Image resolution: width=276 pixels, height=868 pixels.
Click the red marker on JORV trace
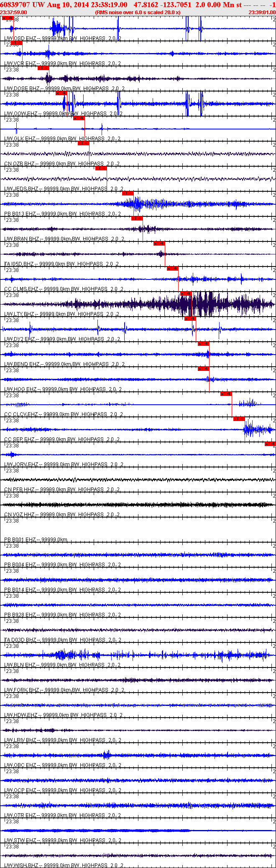pyautogui.click(x=270, y=444)
